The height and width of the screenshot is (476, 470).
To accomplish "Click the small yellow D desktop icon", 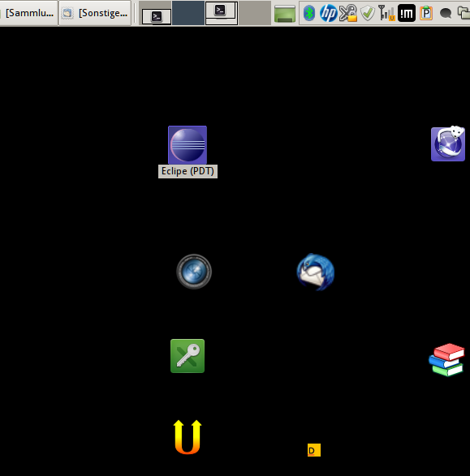I will [x=314, y=450].
